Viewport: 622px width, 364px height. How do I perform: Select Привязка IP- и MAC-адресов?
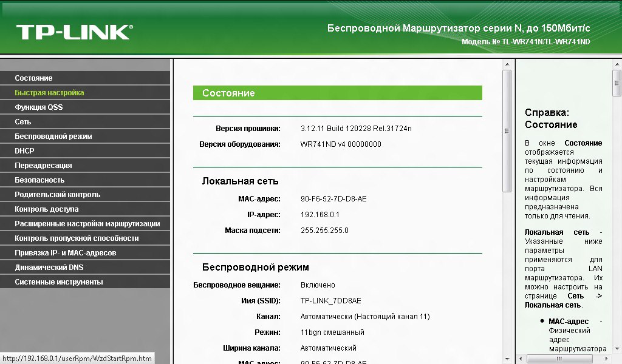point(85,253)
